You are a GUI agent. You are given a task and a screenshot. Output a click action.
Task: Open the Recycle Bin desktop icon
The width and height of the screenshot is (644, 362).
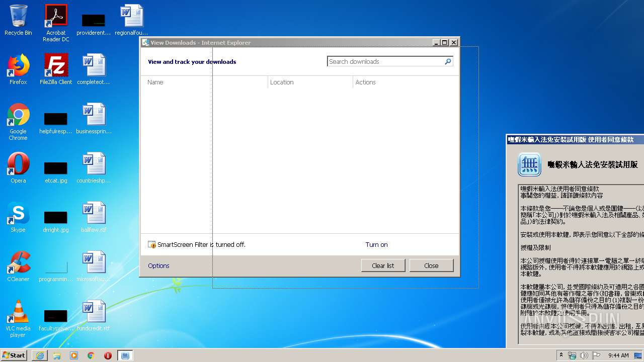pyautogui.click(x=18, y=20)
